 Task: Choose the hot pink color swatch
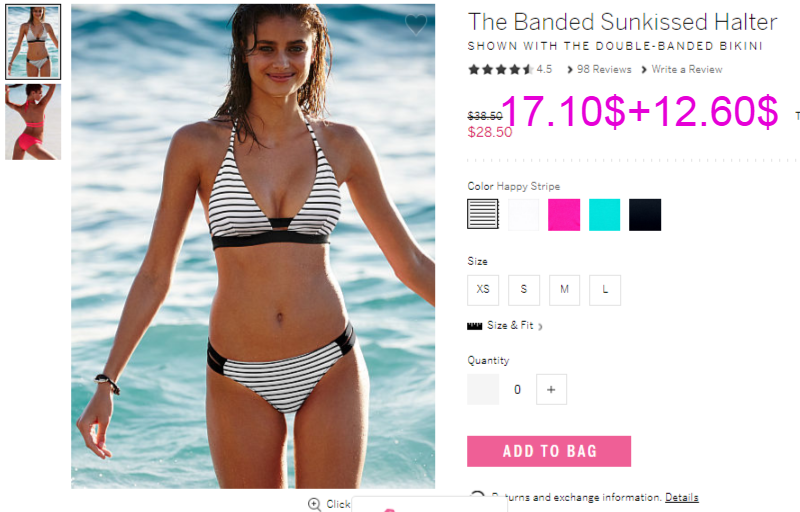[x=564, y=215]
